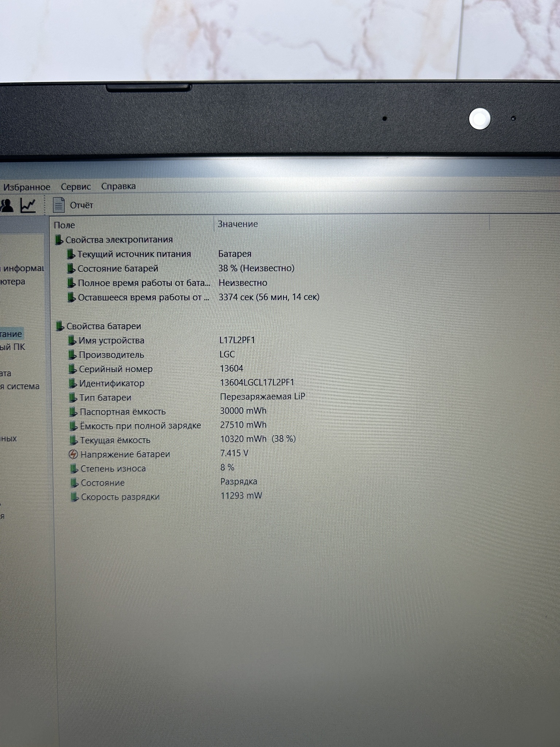This screenshot has width=560, height=747.
Task: Click the value 13604LGCL17L2PF1
Action: pyautogui.click(x=257, y=382)
